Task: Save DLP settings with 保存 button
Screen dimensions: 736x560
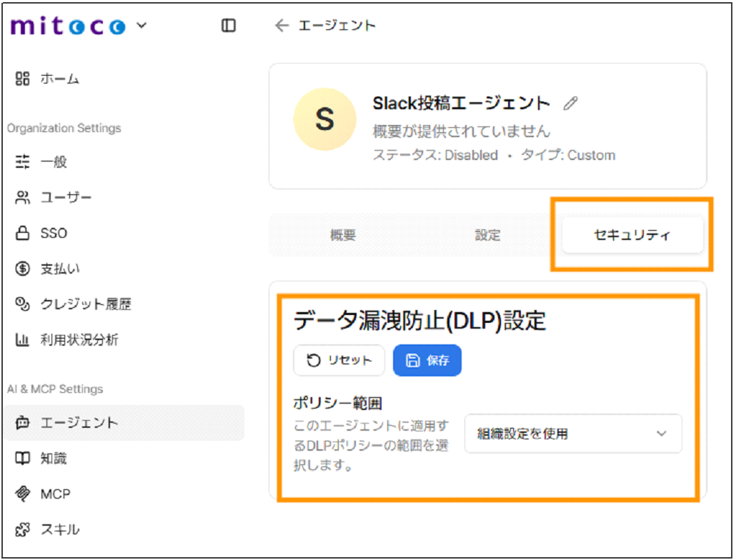Action: tap(427, 360)
